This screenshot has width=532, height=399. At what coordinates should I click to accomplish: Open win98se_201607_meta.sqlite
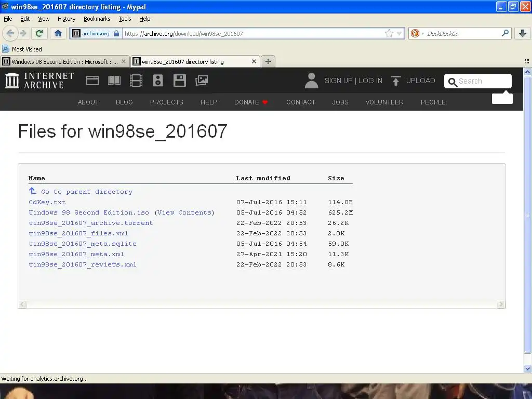(83, 244)
